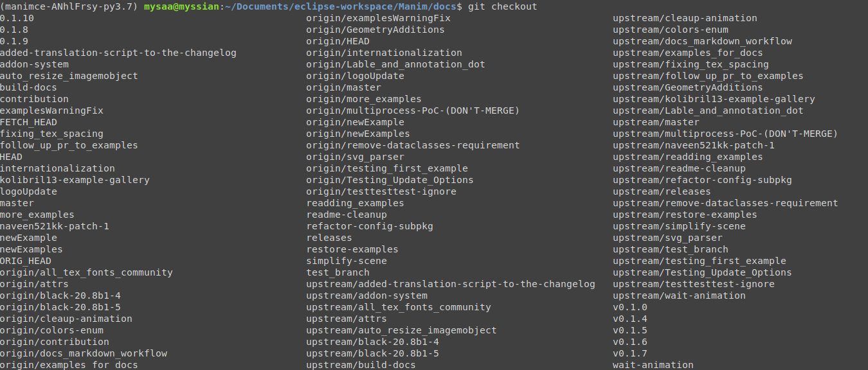This screenshot has height=370, width=868.
Task: Click the 'ORIG_HEAD' entry
Action: pyautogui.click(x=26, y=261)
